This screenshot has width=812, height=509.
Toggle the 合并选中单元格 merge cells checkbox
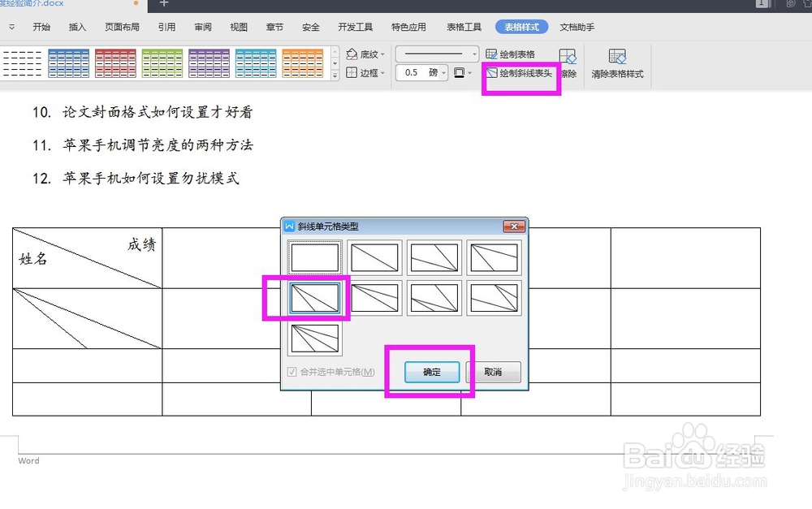[292, 371]
